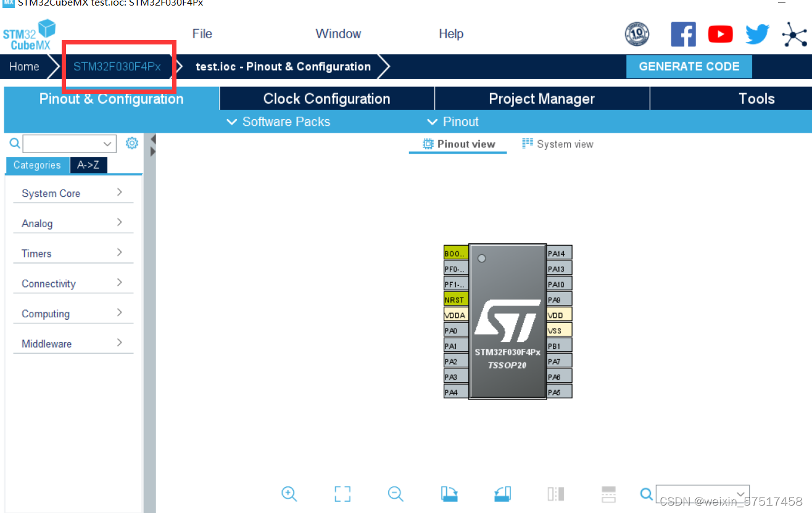
Task: Expand the Computing category
Action: [73, 314]
